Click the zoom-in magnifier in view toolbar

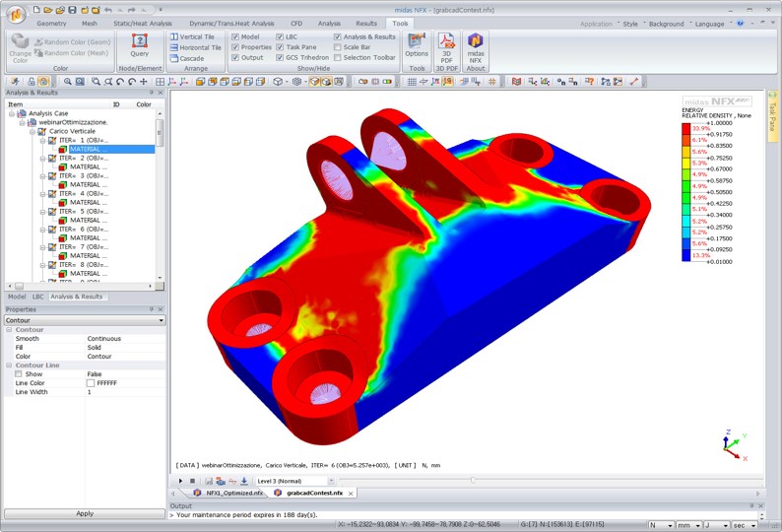(x=67, y=82)
